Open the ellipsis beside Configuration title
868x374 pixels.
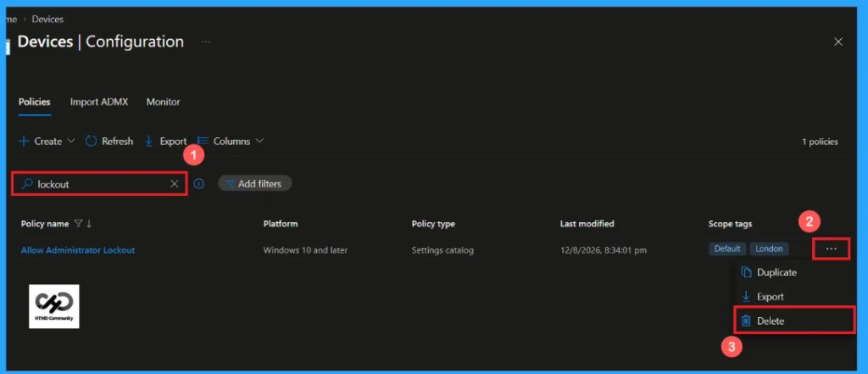206,42
